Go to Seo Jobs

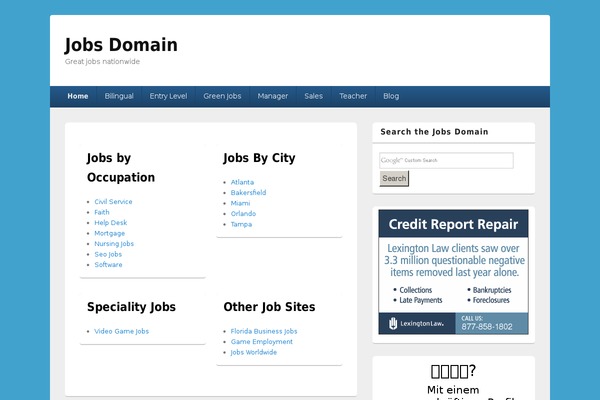coord(108,254)
